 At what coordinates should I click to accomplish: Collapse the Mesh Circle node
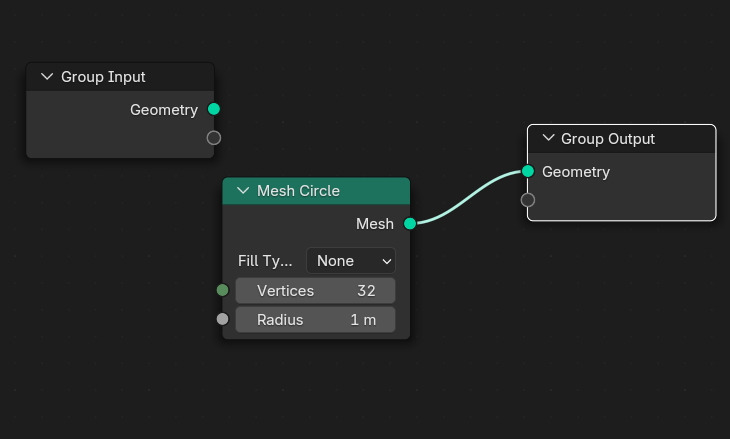pos(243,190)
